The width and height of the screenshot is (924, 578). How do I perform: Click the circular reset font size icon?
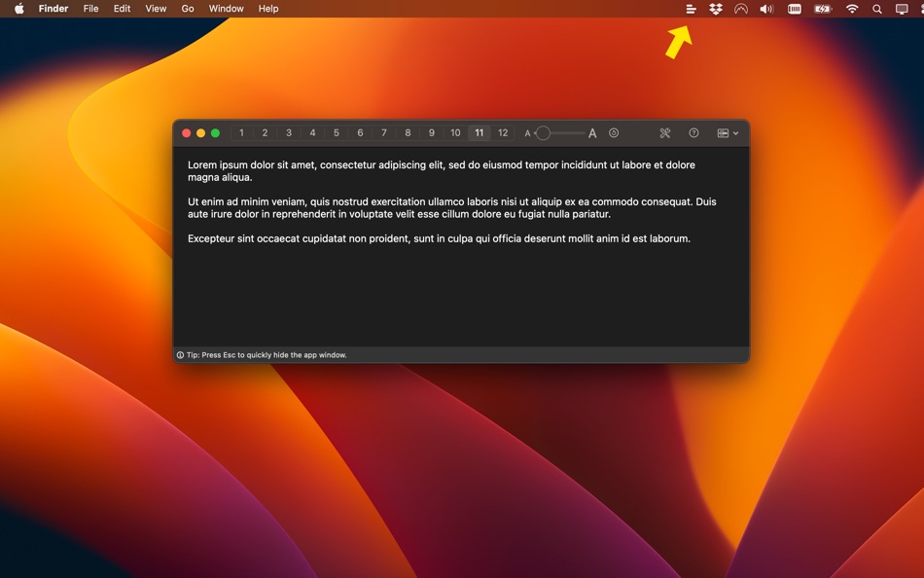(x=614, y=133)
